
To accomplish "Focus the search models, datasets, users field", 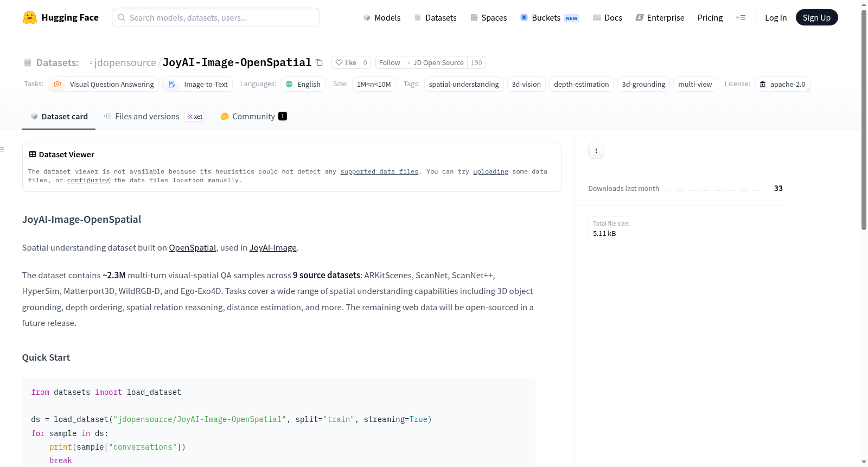I will coord(216,17).
